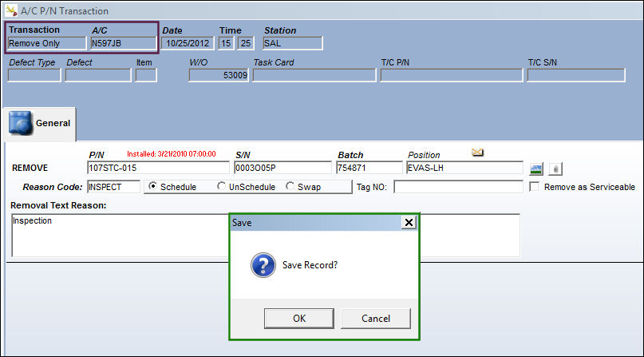644x357 pixels.
Task: Click the REMOVE row label
Action: [30, 168]
